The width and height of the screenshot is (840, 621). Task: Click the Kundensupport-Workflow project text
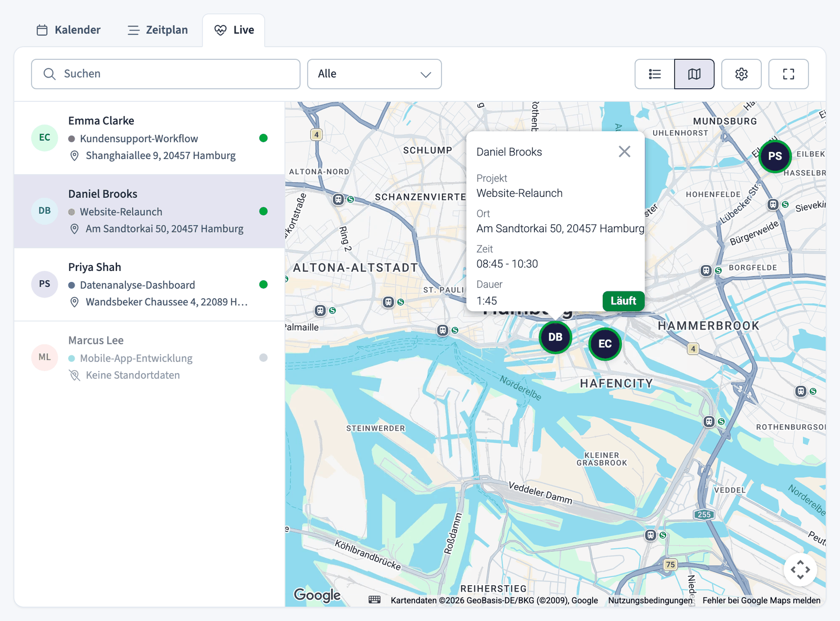pos(139,139)
